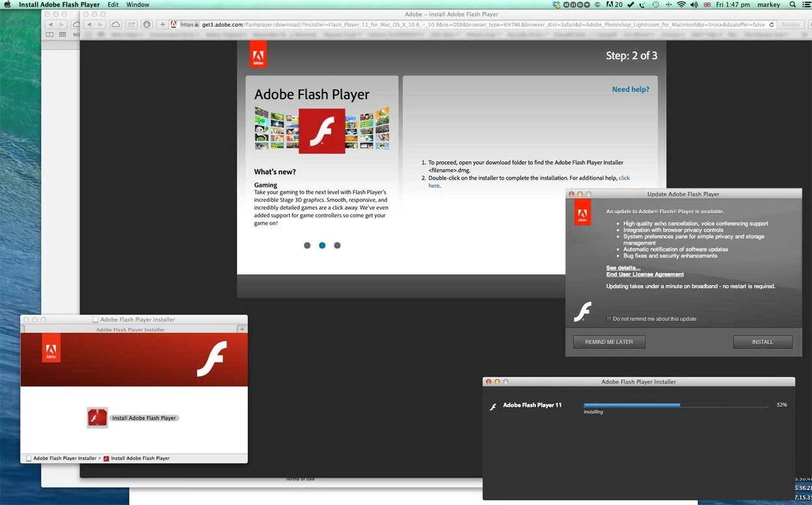Click the checkmark menu bar icon
Viewport: 812px width, 505px height.
630,5
